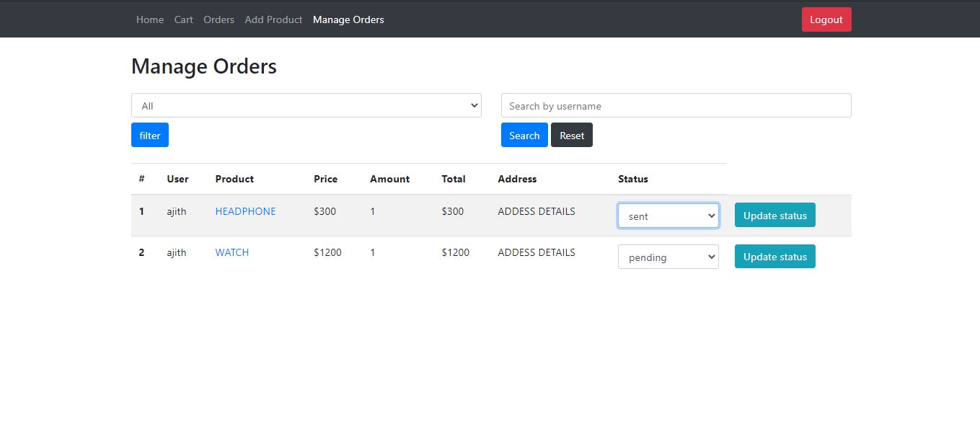The width and height of the screenshot is (980, 447).
Task: Open the All status filter dropdown
Action: tap(306, 105)
